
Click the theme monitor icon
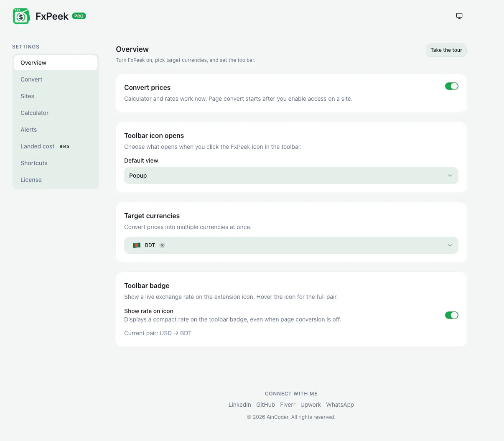coord(459,16)
